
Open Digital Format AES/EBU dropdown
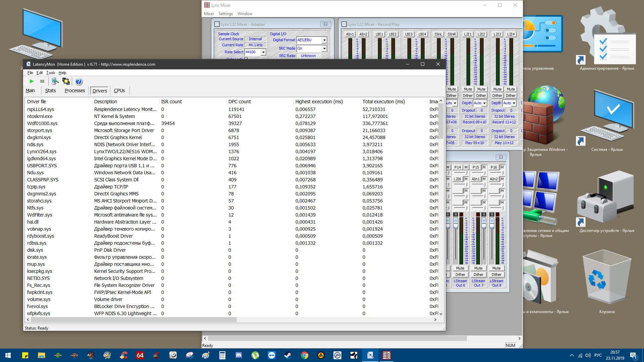pyautogui.click(x=324, y=40)
